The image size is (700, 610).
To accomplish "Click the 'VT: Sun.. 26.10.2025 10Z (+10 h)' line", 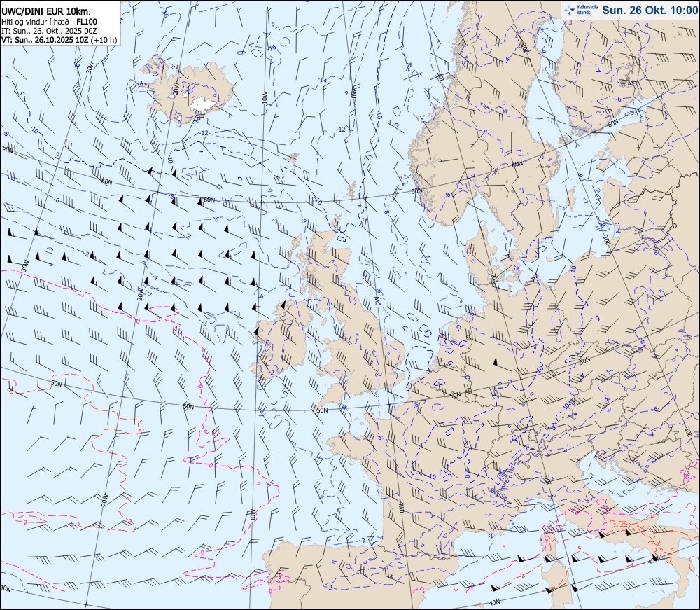I will (x=59, y=40).
